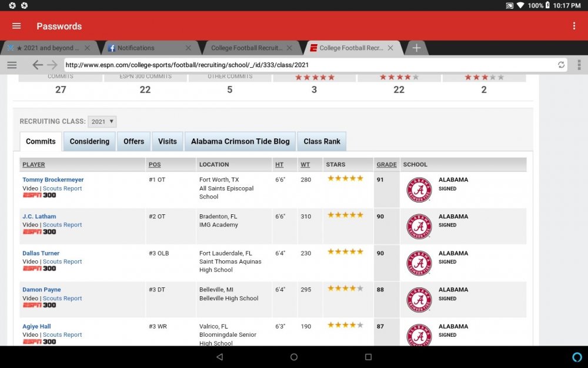
Task: Close the Facebook Notifications tab
Action: tap(188, 48)
